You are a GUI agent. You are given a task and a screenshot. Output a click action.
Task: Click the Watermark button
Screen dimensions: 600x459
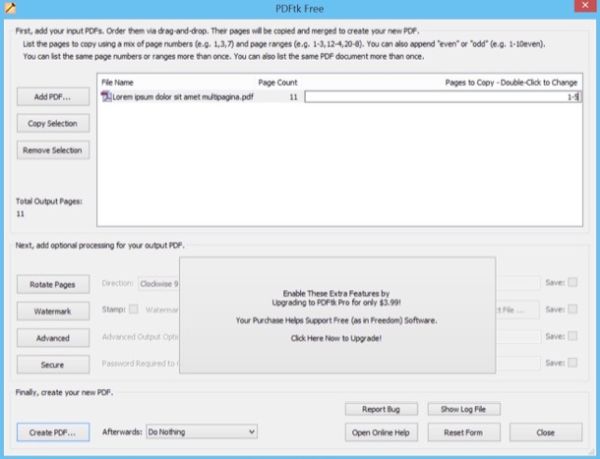pos(53,311)
